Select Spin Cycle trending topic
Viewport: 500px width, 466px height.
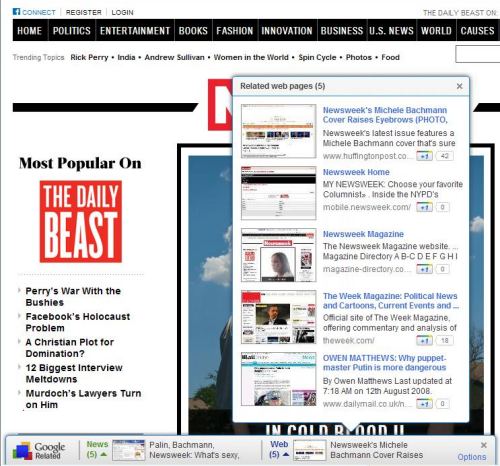(317, 57)
